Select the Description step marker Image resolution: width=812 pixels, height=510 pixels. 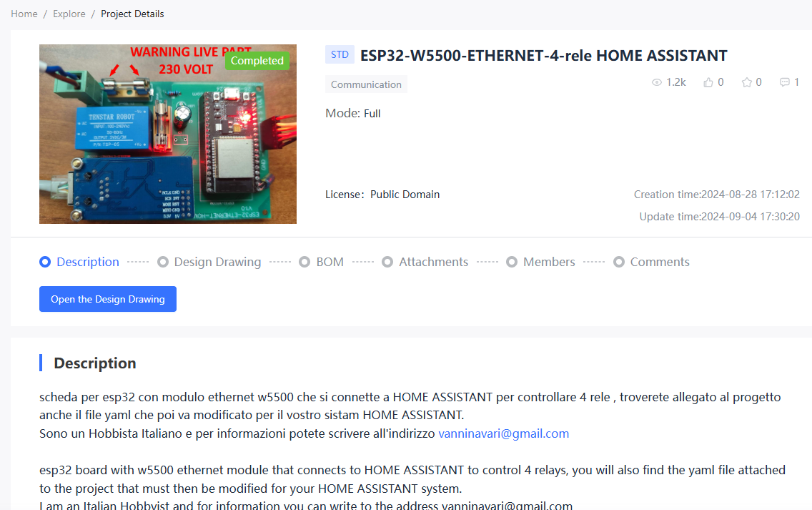[x=45, y=262]
